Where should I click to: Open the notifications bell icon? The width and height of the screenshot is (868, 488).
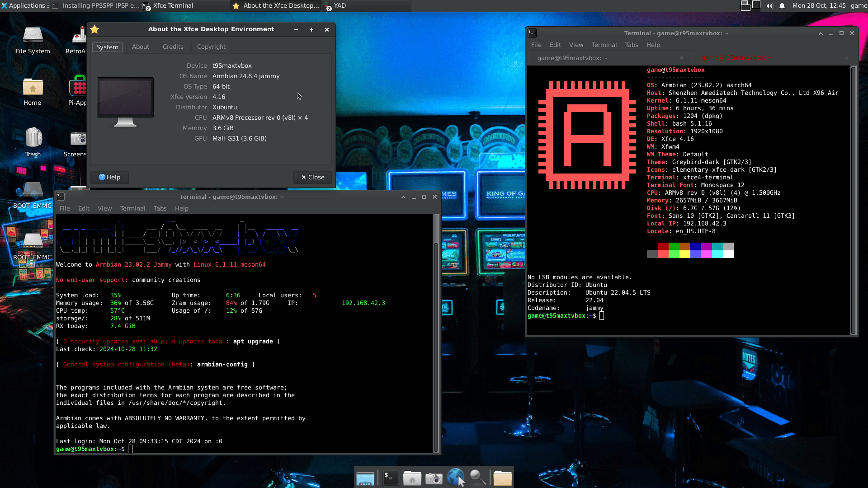tap(782, 6)
